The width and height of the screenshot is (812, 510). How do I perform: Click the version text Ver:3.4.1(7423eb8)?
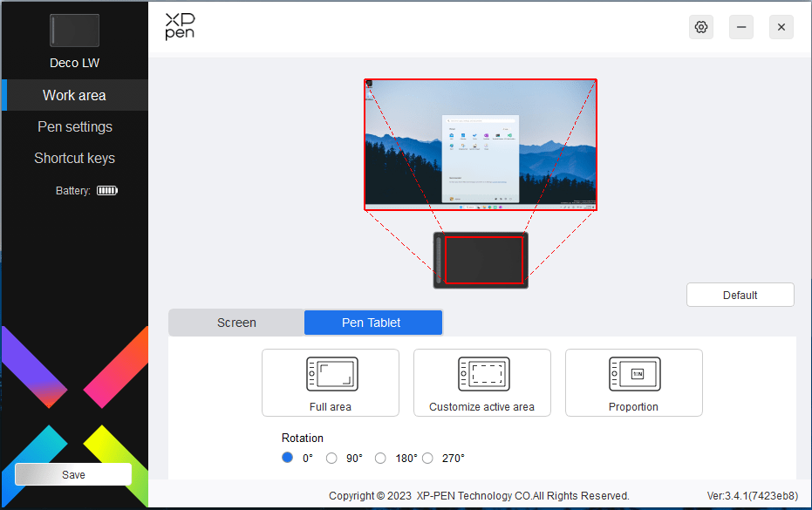(x=753, y=495)
